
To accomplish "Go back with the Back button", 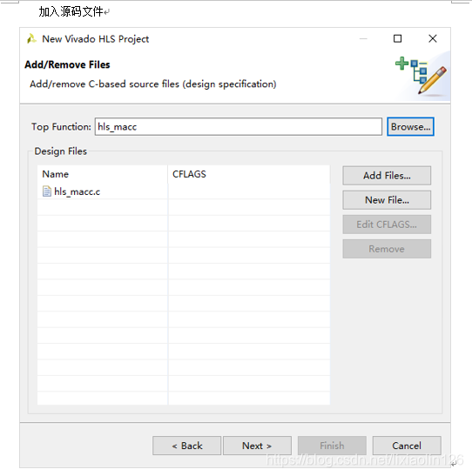I will (x=186, y=446).
